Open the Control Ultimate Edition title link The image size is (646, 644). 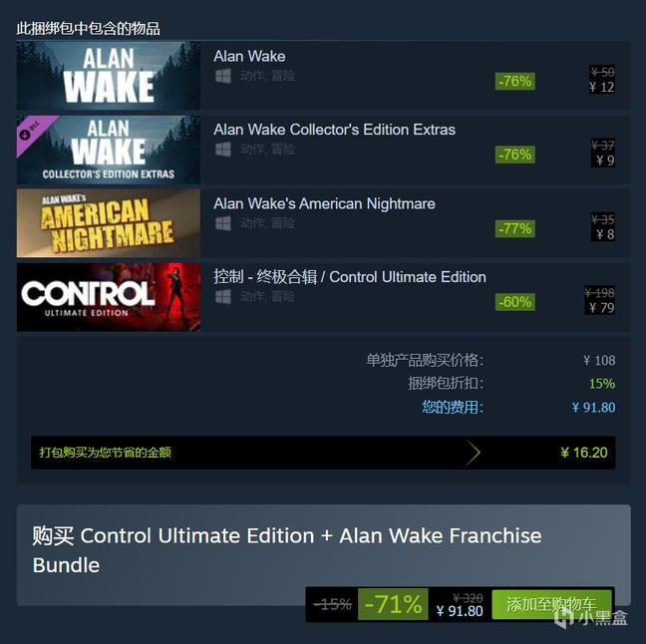pos(350,277)
